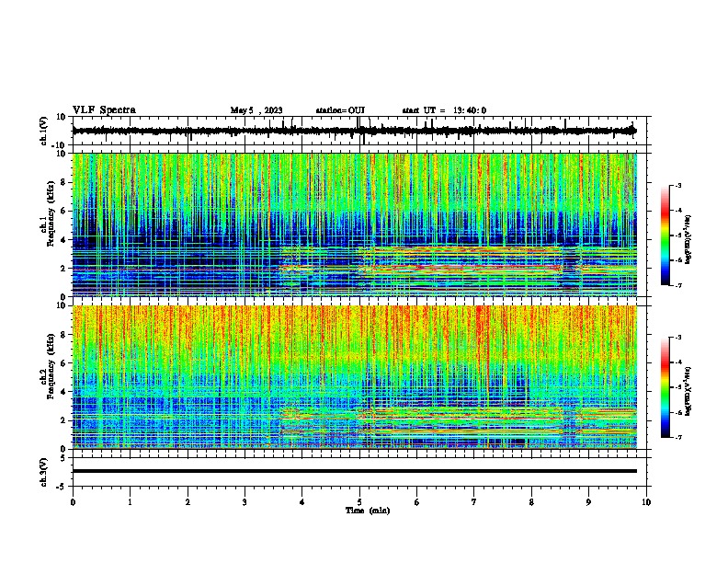
Task: Click the "7" tick on the time axis
Action: coord(474,502)
